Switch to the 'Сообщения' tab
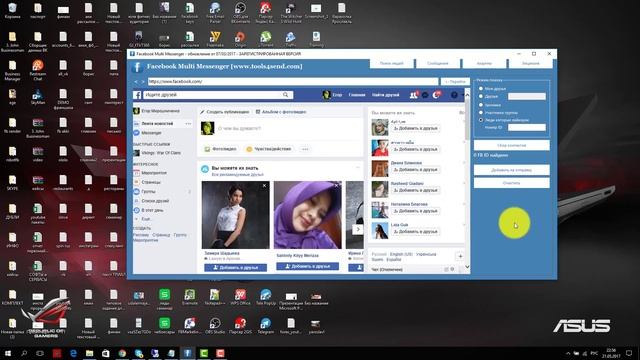 (438, 63)
